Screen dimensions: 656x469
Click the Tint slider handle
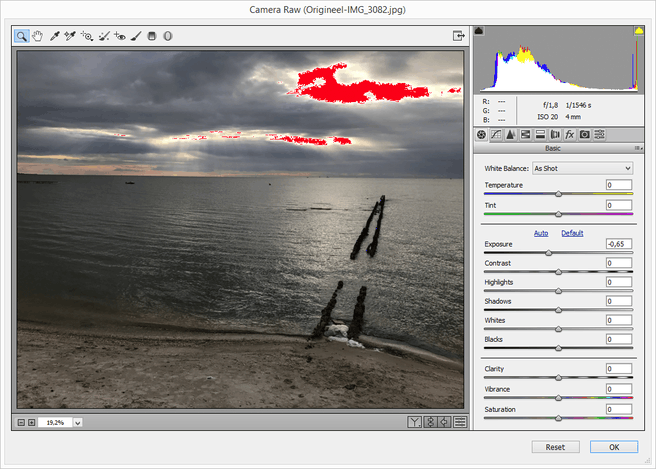click(558, 214)
